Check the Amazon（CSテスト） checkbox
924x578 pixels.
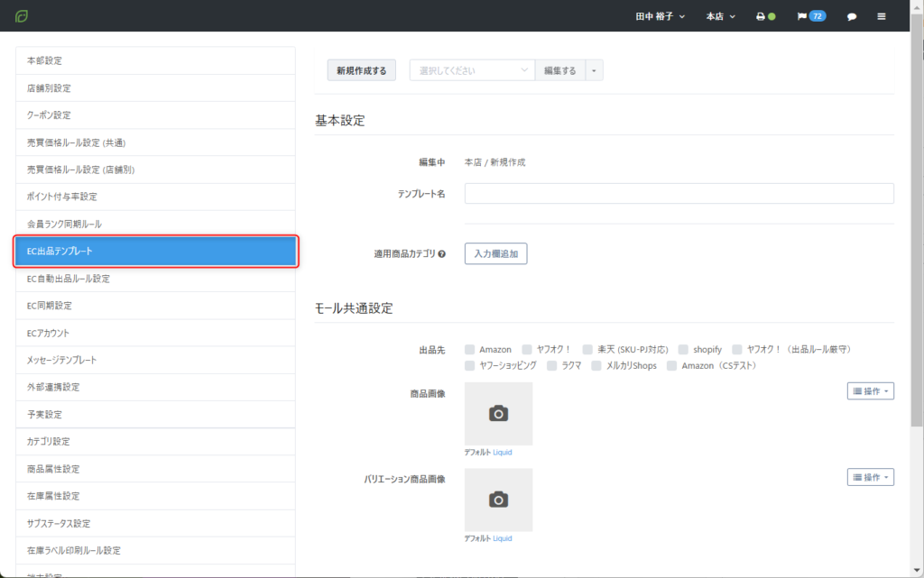[671, 365]
